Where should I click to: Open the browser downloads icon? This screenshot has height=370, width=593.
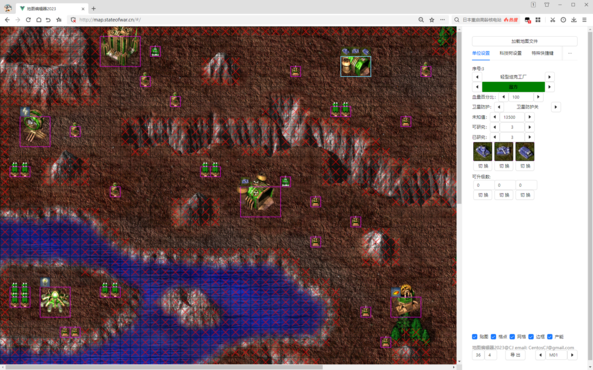(x=574, y=20)
